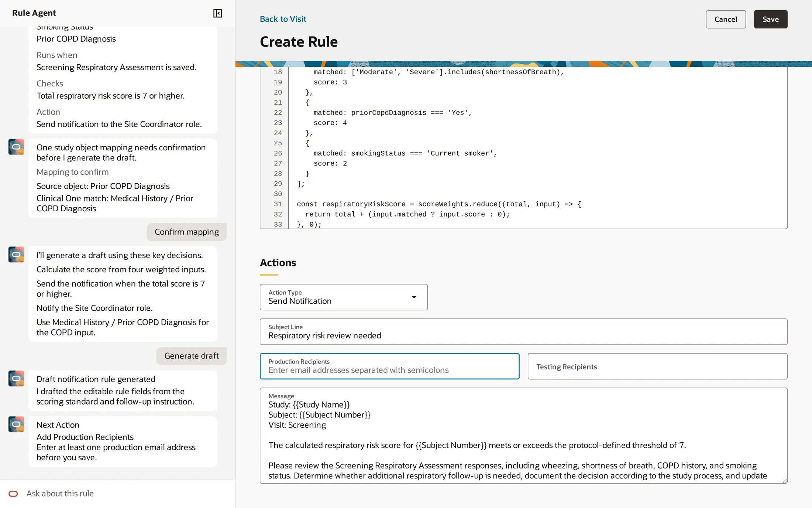The width and height of the screenshot is (812, 508).
Task: Go back via Back to Visit link
Action: [x=283, y=19]
